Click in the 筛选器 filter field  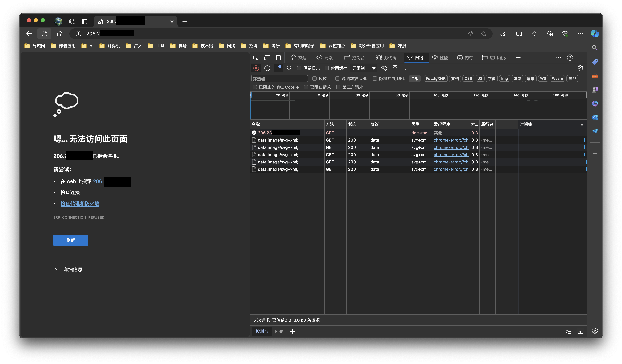click(279, 78)
